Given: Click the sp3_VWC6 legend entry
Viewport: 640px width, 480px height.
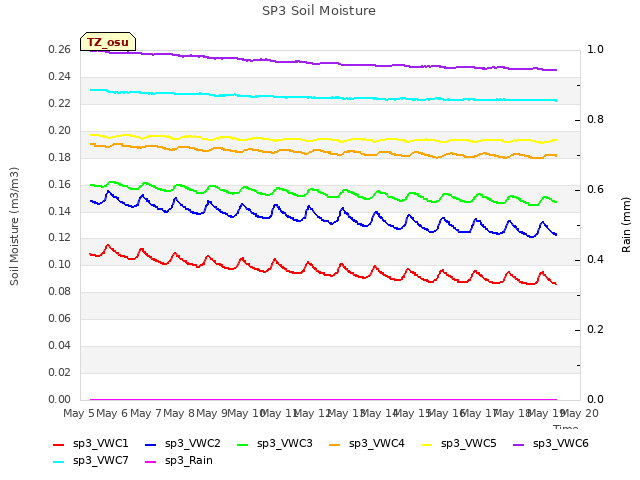Looking at the screenshot, I should (551, 443).
